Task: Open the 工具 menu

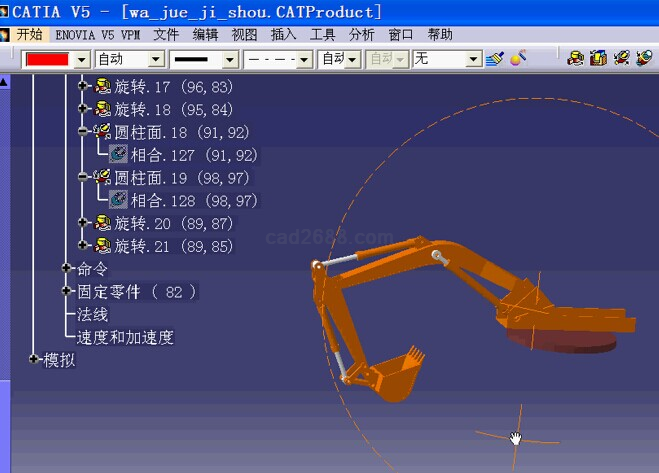Action: pyautogui.click(x=323, y=34)
